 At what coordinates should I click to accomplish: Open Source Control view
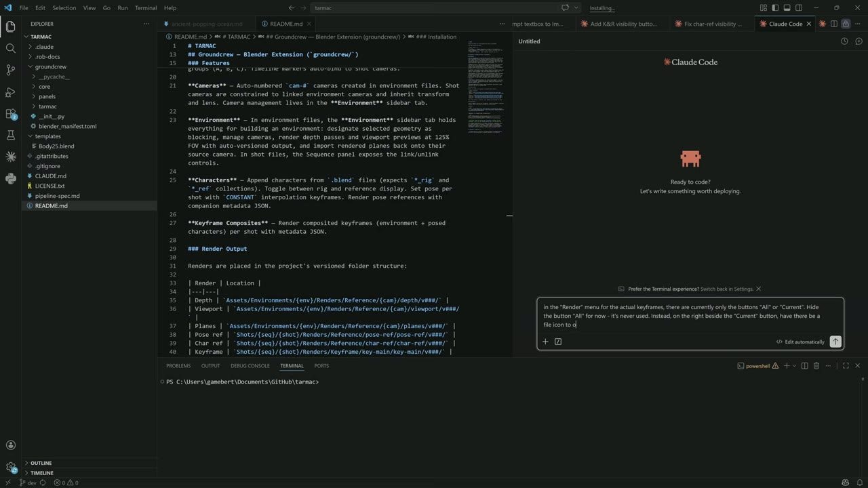click(x=10, y=70)
